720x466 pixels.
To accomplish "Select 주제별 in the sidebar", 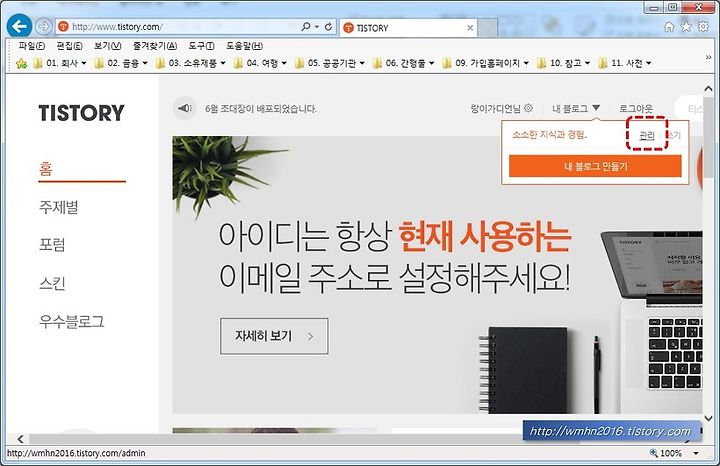I will point(58,207).
